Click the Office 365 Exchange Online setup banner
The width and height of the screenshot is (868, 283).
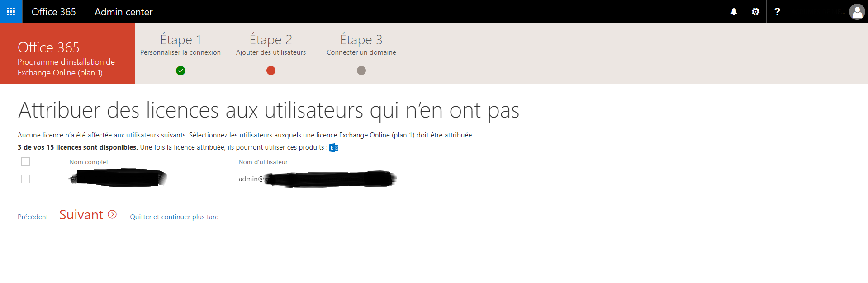point(67,54)
